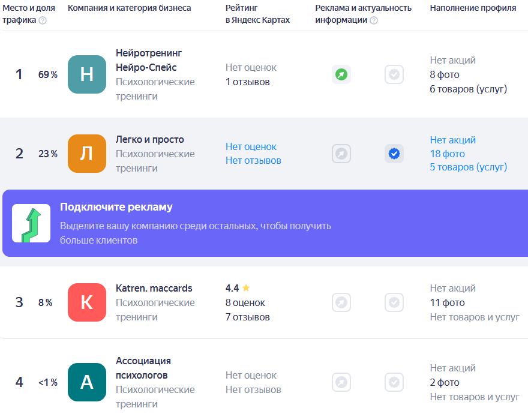This screenshot has height=420, width=528.
Task: Open the 18 фото link
Action: (447, 154)
